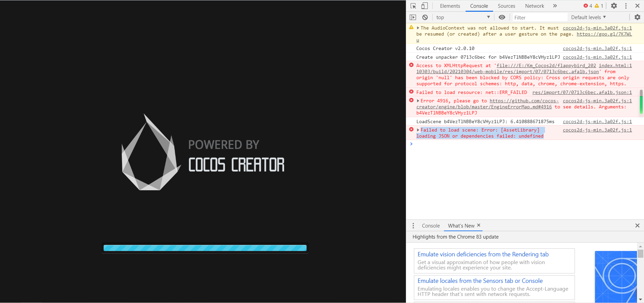Image resolution: width=644 pixels, height=303 pixels.
Task: Open the goo.gl/7K7WLu link
Action: click(x=604, y=34)
